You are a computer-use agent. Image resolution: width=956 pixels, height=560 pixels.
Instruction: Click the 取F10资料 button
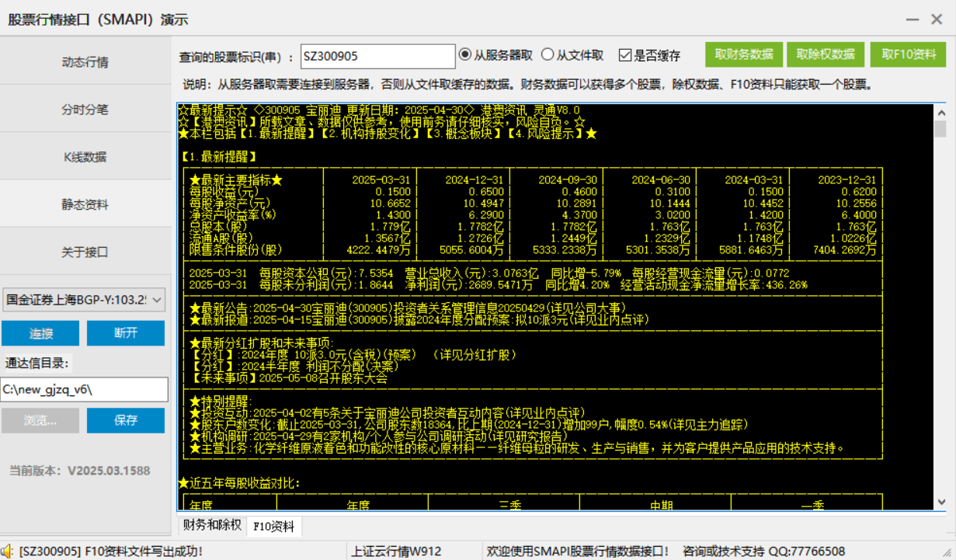pos(908,54)
